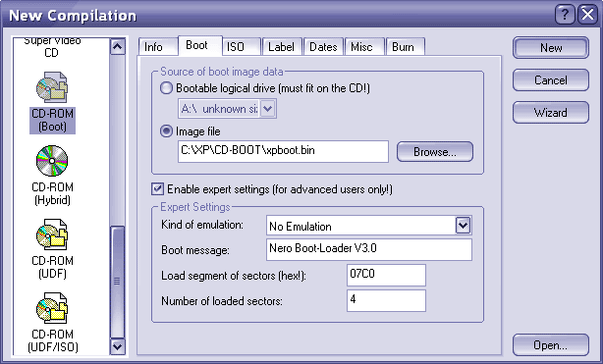The height and width of the screenshot is (364, 603).
Task: Click the Boot message text field
Action: click(369, 249)
